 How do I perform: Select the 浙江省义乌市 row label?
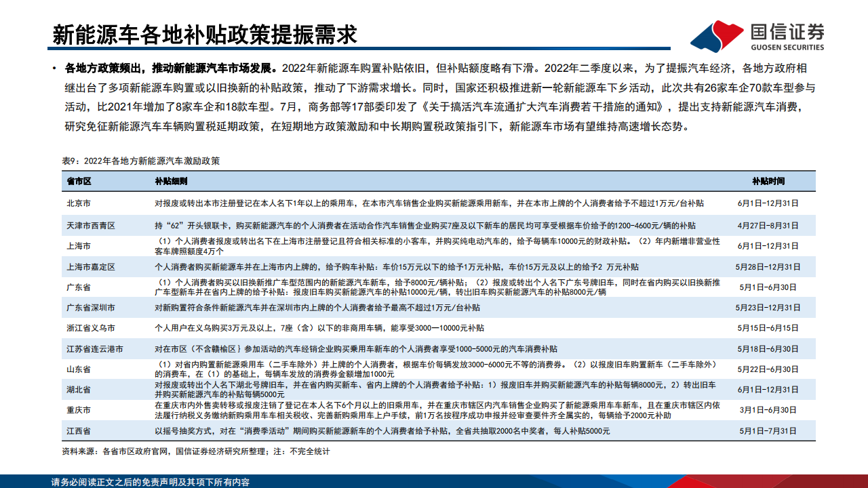[91, 328]
